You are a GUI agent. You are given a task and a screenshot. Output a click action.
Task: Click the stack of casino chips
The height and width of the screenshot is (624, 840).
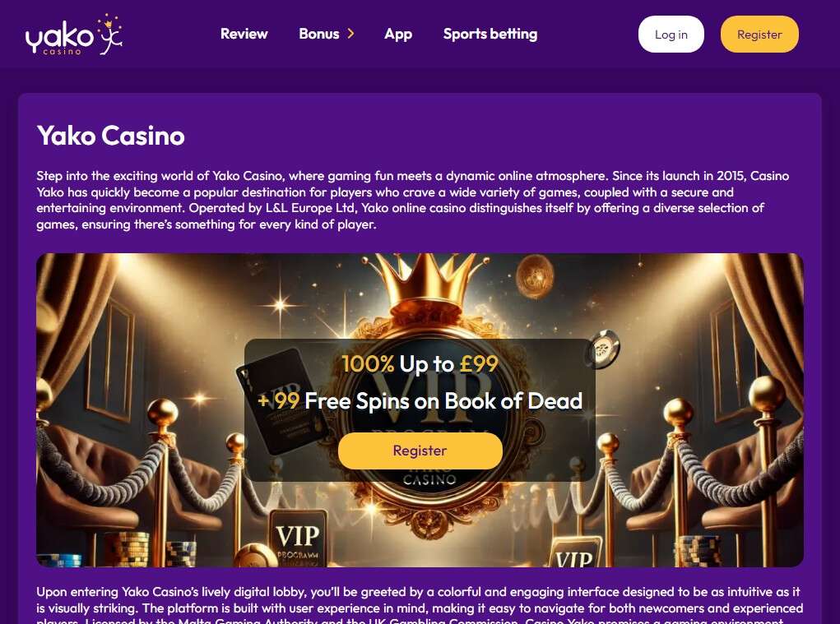[130, 549]
